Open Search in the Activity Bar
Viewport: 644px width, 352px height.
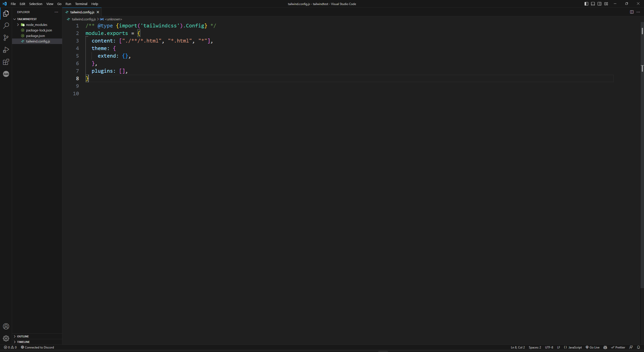point(6,25)
